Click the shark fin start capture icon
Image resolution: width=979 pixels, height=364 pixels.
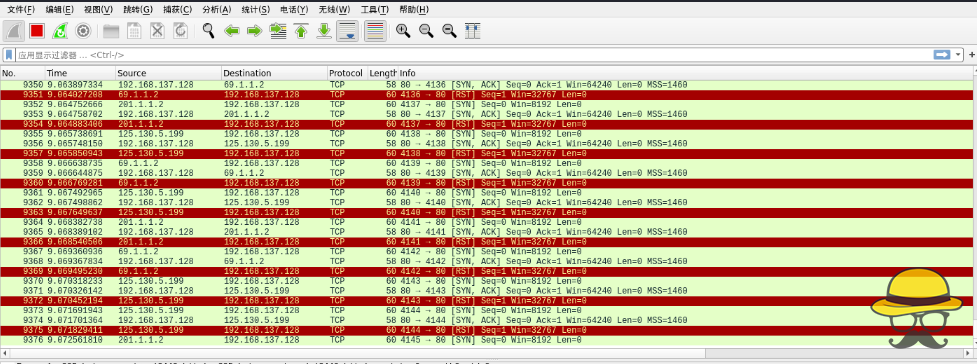(x=14, y=31)
